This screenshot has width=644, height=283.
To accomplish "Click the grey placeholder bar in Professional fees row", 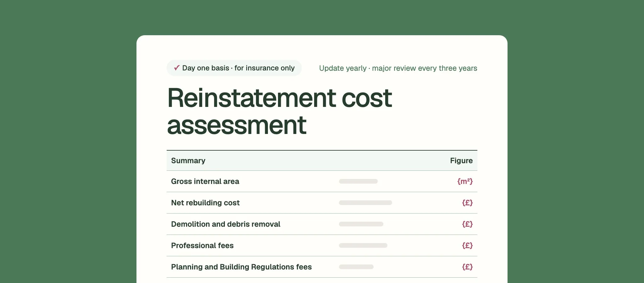I will pos(363,246).
